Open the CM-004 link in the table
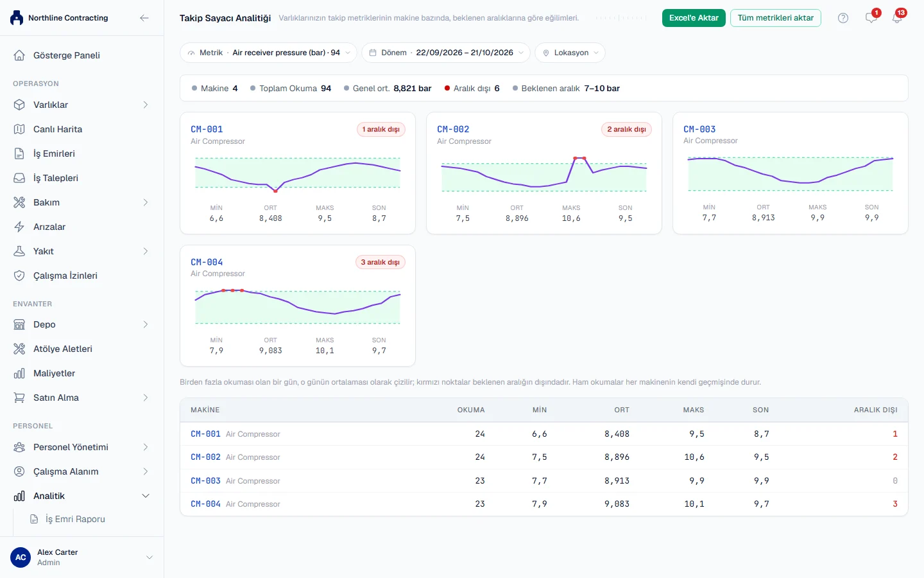Viewport: 924px width, 578px height. tap(205, 504)
